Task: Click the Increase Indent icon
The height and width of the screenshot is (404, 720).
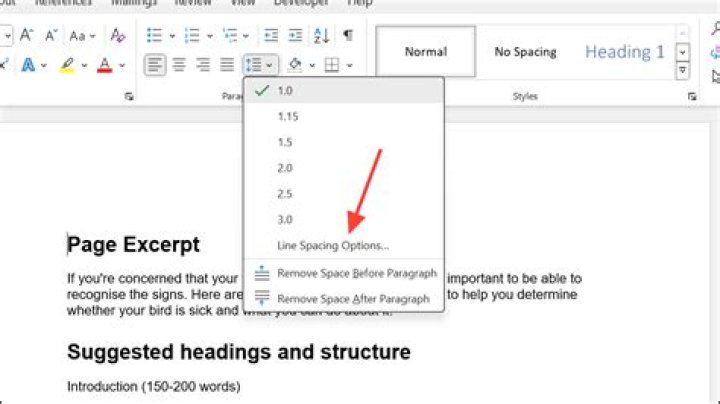Action: 295,36
